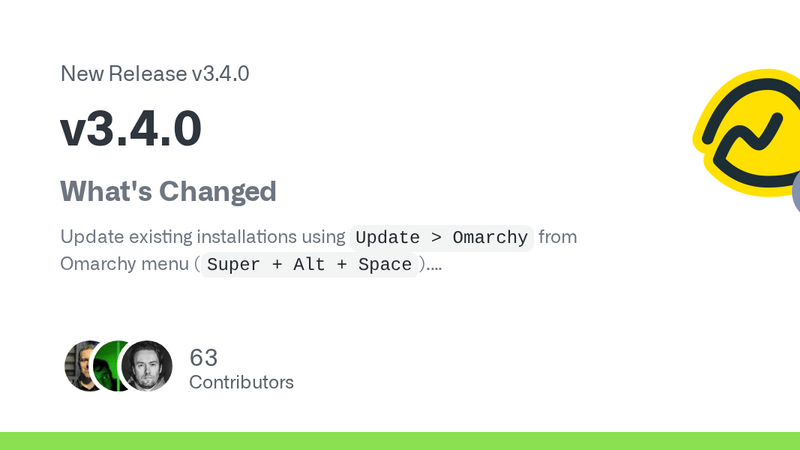Viewport: 800px width, 450px height.
Task: Click the word "Space" in the shortcut snippet
Action: (385, 265)
